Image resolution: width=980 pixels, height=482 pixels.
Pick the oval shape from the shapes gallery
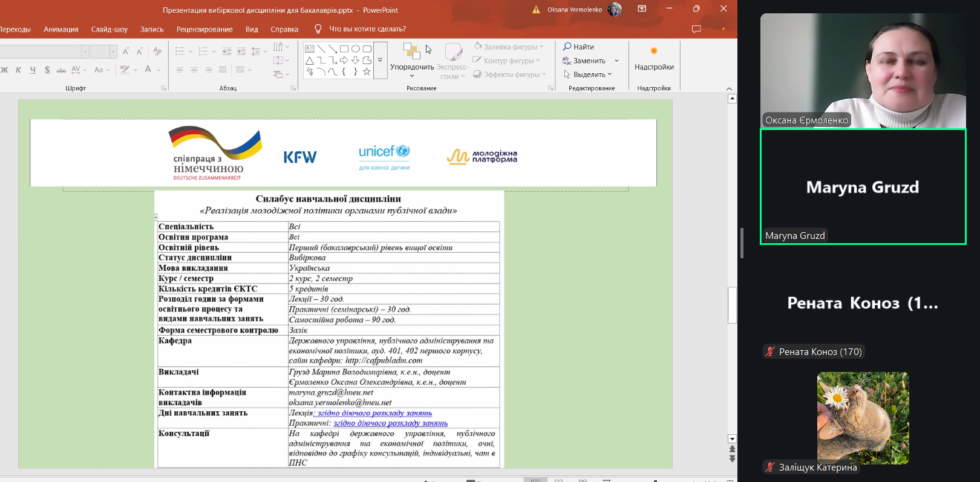356,49
